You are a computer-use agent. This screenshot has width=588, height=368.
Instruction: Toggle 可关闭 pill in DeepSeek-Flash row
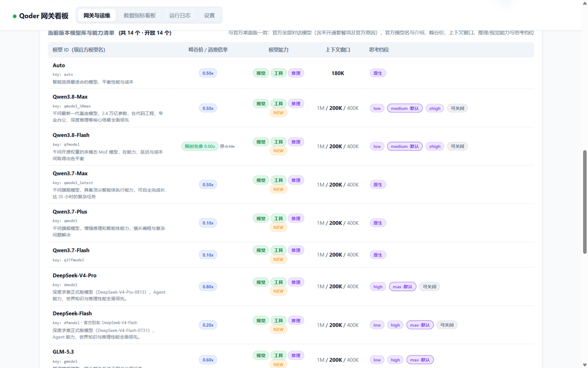[x=447, y=325]
